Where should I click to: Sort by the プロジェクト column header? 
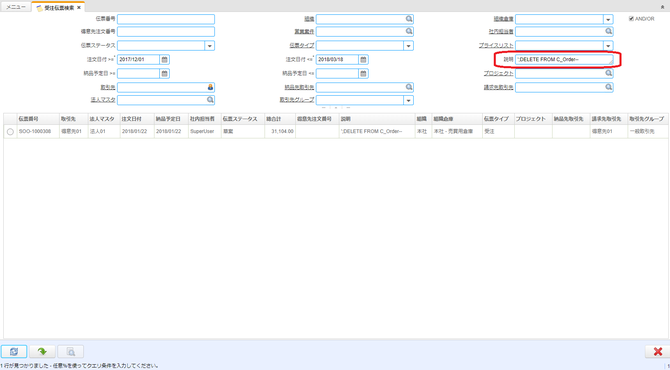point(533,119)
